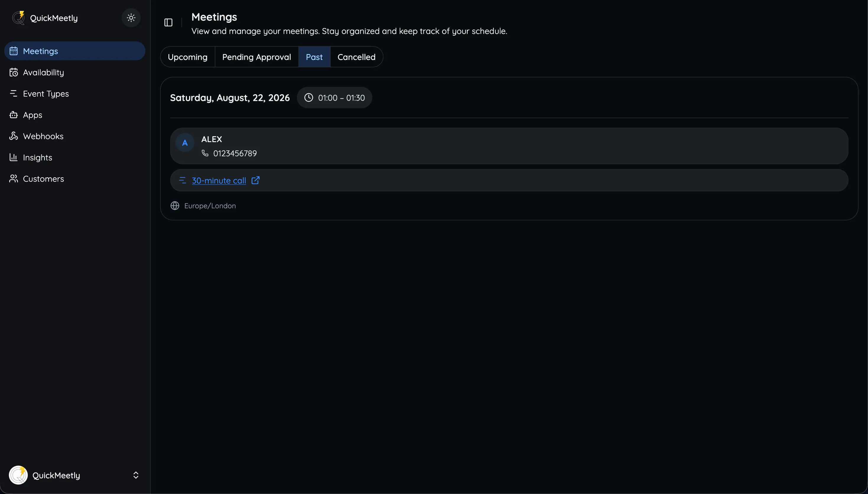The image size is (868, 494).
Task: Click the ALEX avatar circle
Action: 185,143
